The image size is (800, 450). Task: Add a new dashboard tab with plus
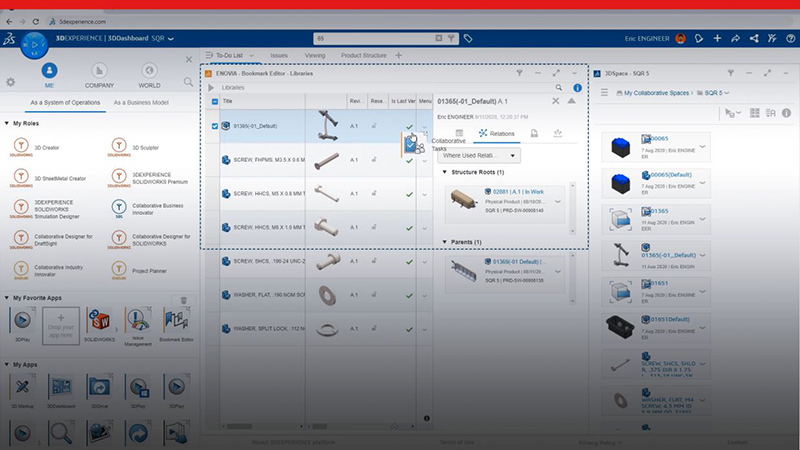(398, 55)
